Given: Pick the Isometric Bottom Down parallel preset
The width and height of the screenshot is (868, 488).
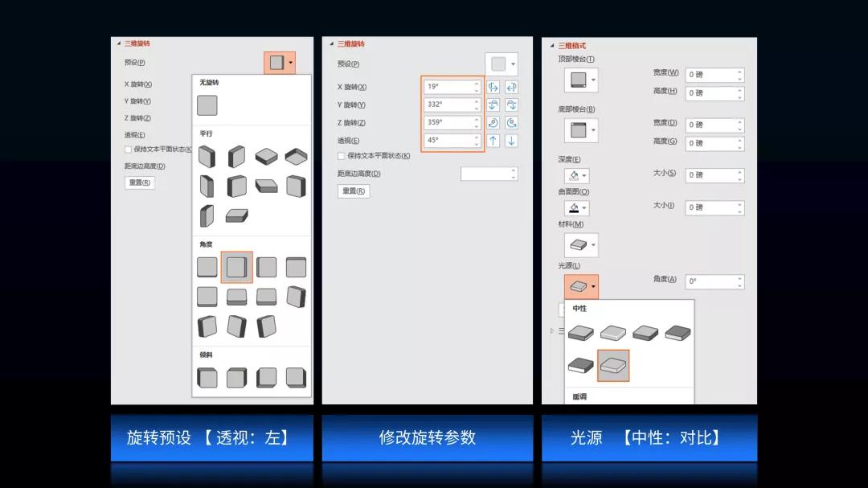Looking at the screenshot, I should tap(296, 157).
